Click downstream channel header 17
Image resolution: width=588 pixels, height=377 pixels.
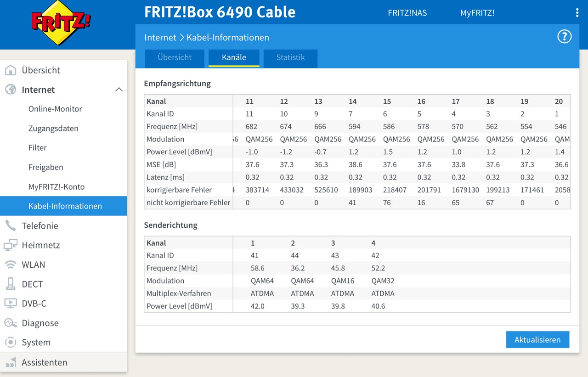pos(456,101)
